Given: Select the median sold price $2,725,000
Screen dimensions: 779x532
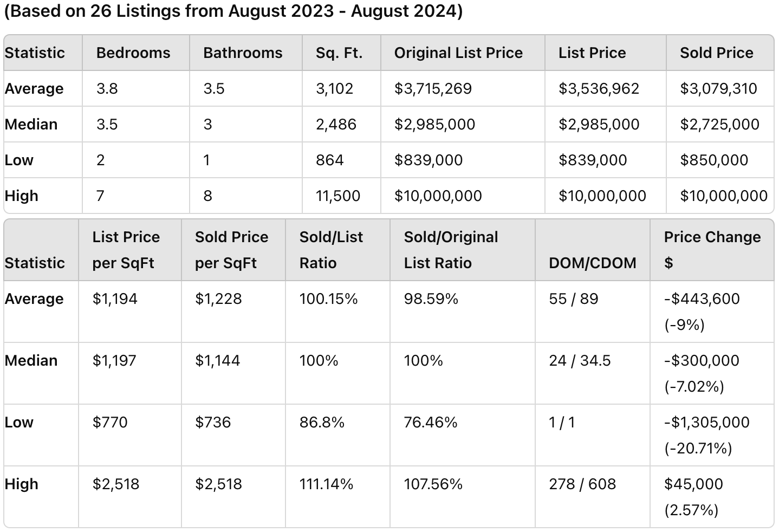Looking at the screenshot, I should tap(719, 124).
